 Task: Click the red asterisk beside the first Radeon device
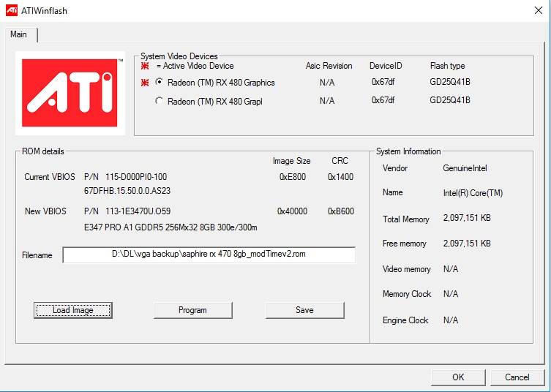coord(145,83)
